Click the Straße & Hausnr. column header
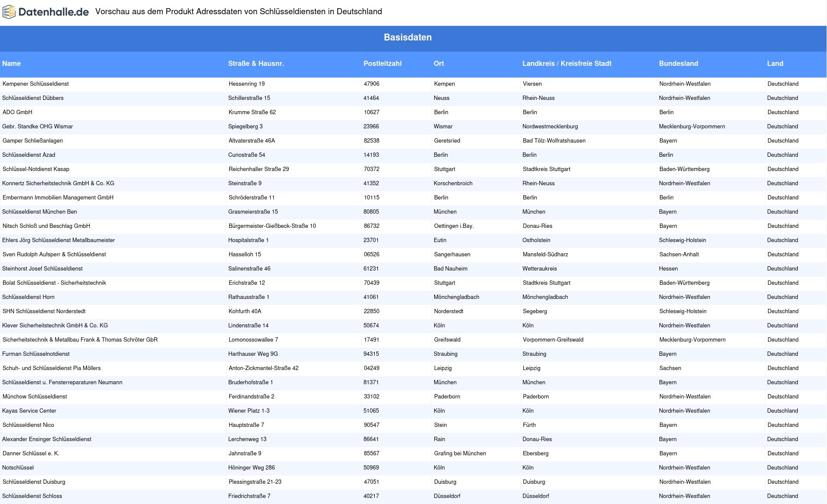Screen dimensions: 827x504 256,63
